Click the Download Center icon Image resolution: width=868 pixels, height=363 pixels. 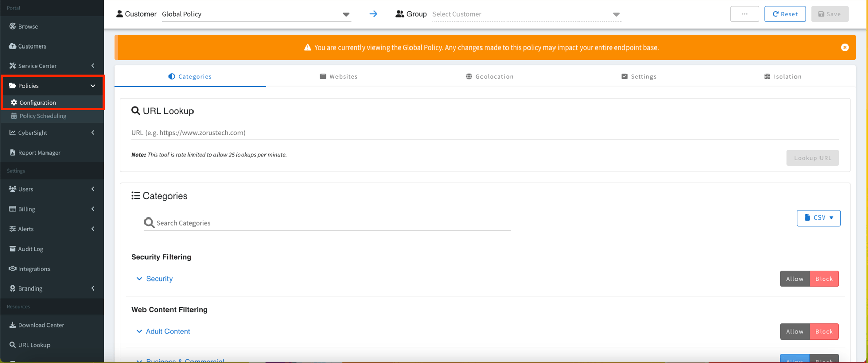point(13,325)
